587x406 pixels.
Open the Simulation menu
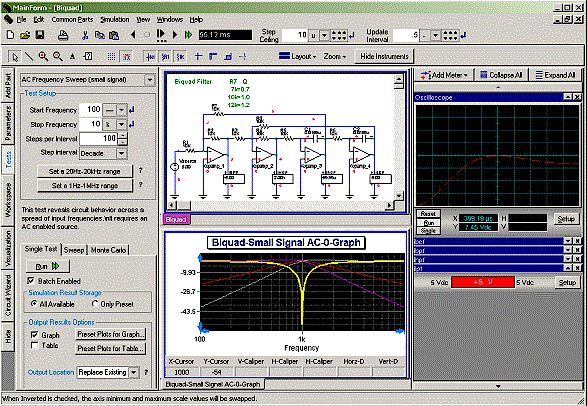click(115, 19)
